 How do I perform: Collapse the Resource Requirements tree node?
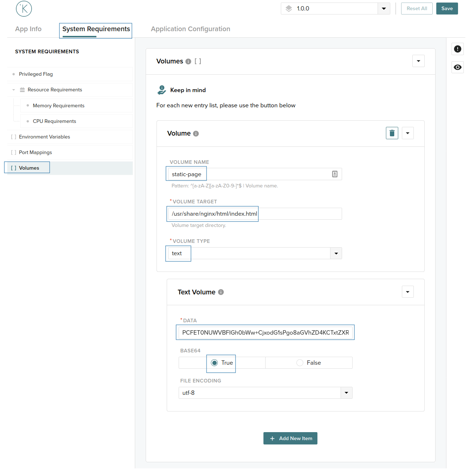(x=13, y=90)
